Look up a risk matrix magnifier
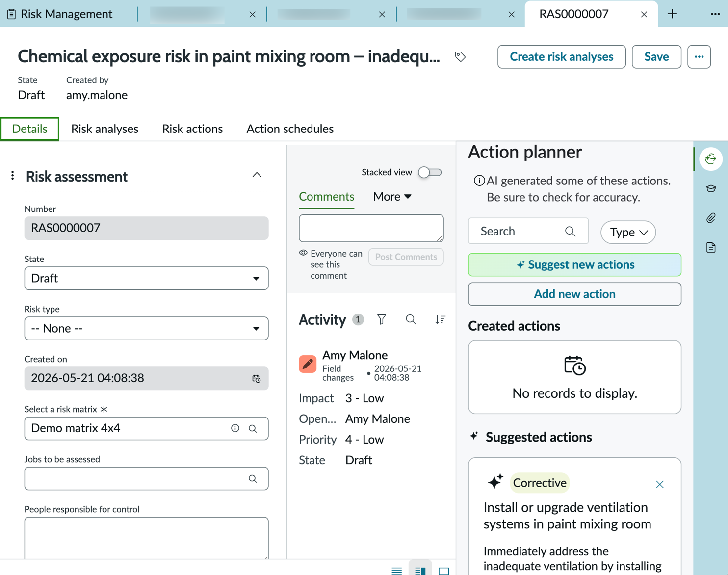Screen dimensions: 728x575 (253, 429)
